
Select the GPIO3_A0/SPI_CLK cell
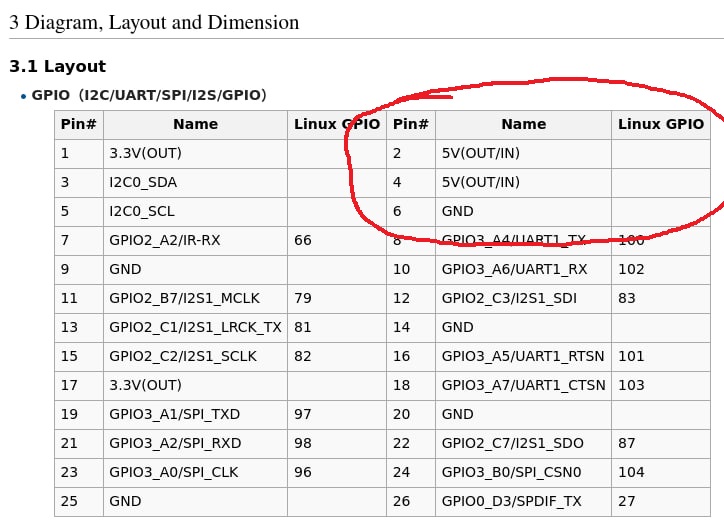tap(173, 472)
